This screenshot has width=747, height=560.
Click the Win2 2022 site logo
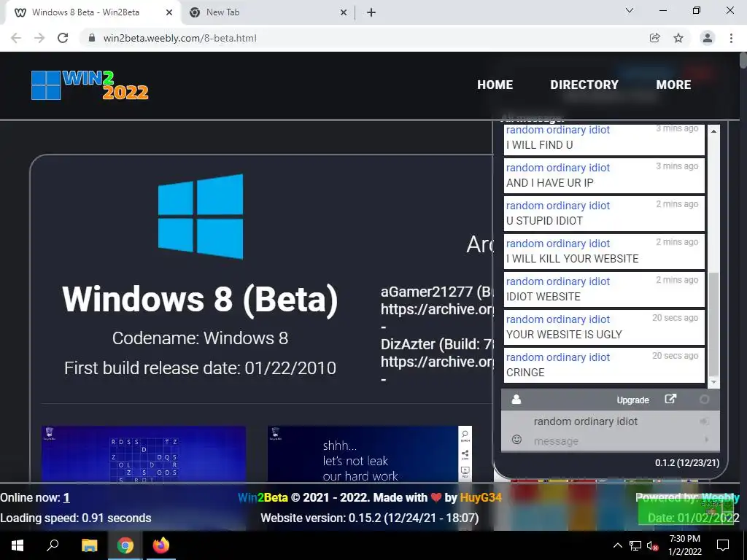[90, 85]
